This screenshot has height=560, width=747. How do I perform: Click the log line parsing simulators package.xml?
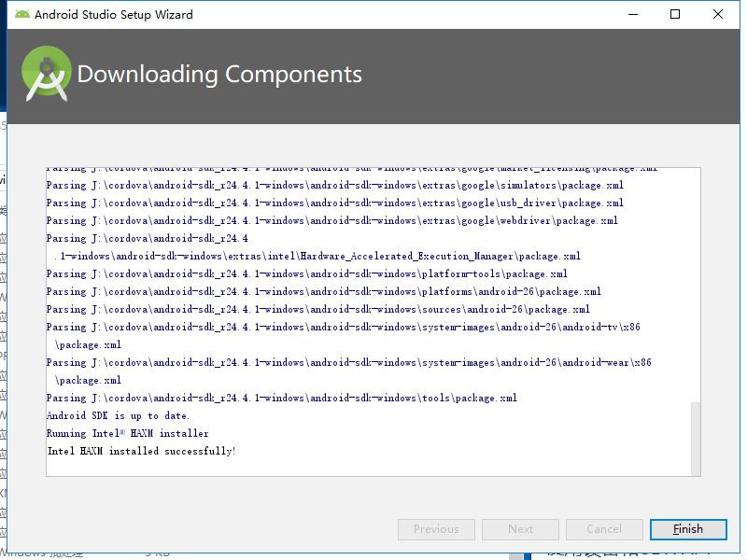335,185
